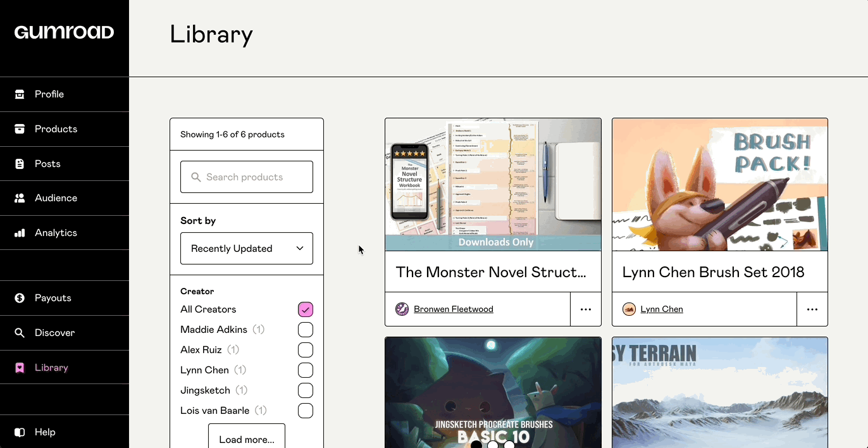Open Help in the sidebar
868x448 pixels.
[65, 432]
